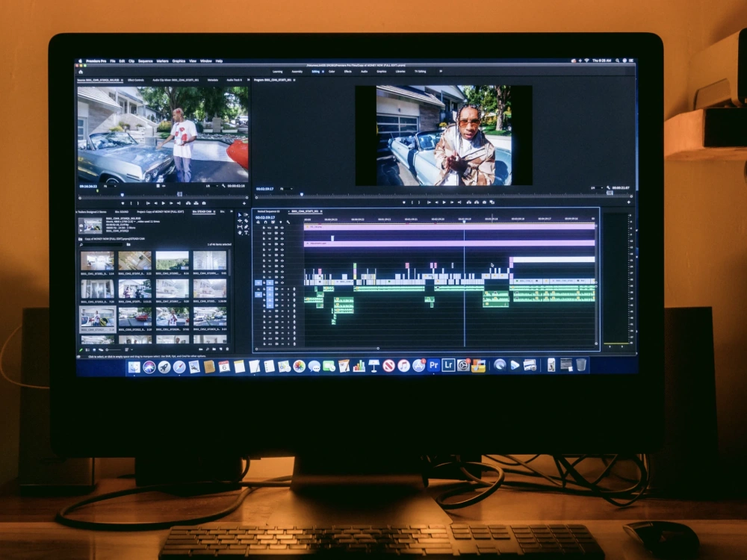Switch Project panel to icon view
Screen dimensions: 747x560
pos(94,349)
